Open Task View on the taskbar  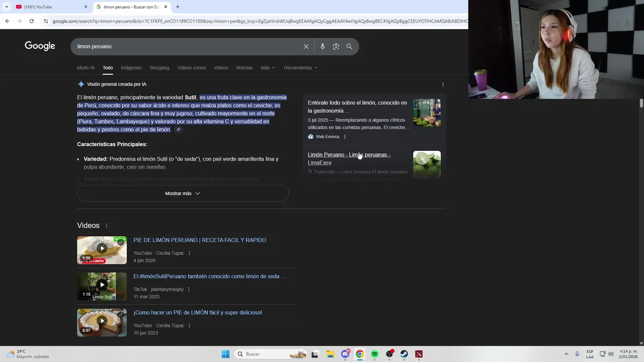click(315, 354)
